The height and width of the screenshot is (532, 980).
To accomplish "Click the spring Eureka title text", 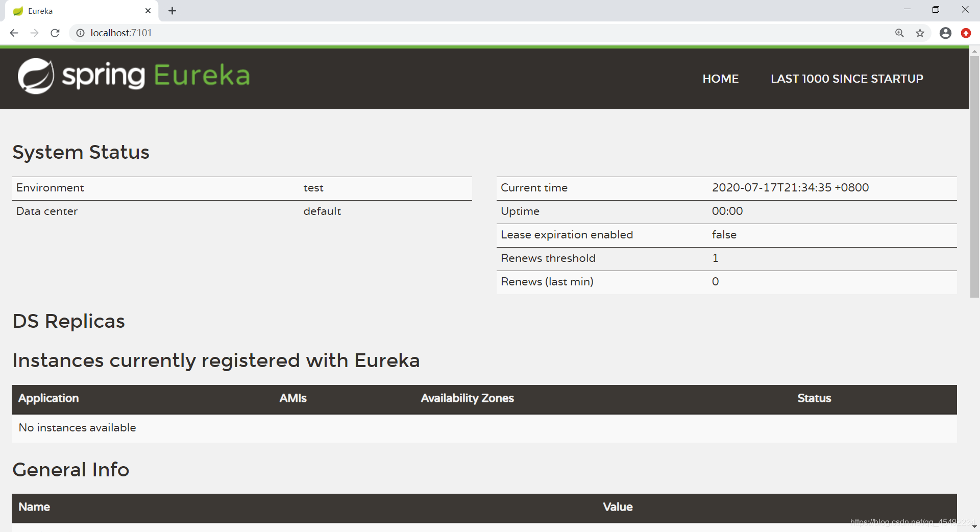I will coord(156,76).
